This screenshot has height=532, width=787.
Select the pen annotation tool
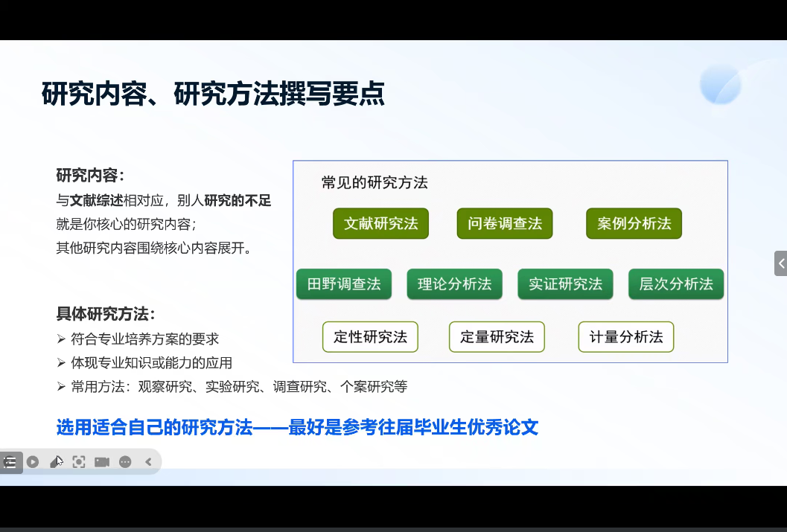click(x=56, y=462)
